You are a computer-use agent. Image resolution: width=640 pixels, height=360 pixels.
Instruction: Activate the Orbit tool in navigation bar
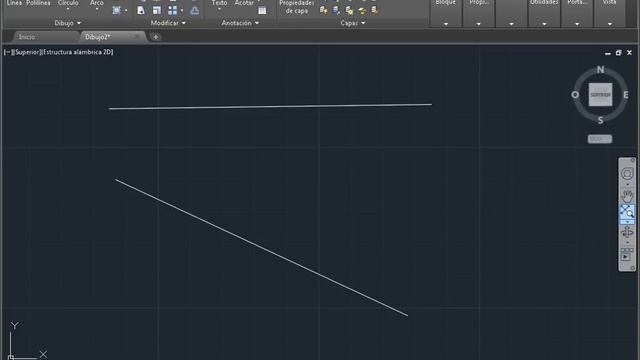click(627, 233)
